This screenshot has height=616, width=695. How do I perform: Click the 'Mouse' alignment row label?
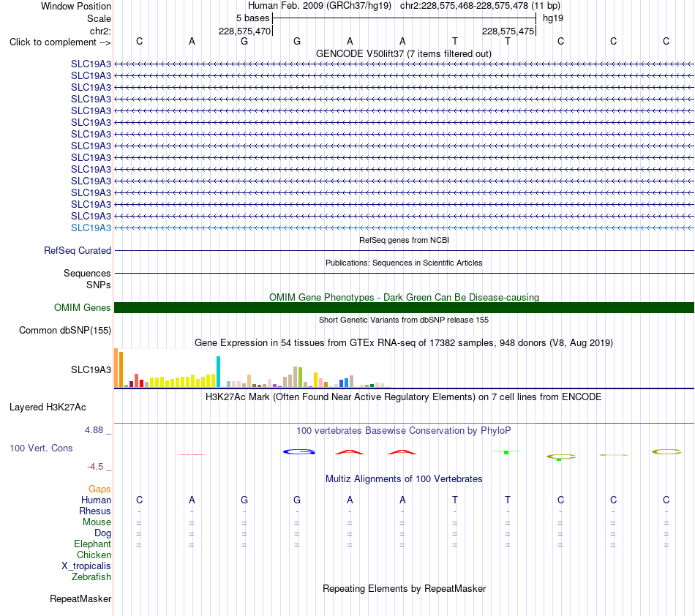(97, 522)
